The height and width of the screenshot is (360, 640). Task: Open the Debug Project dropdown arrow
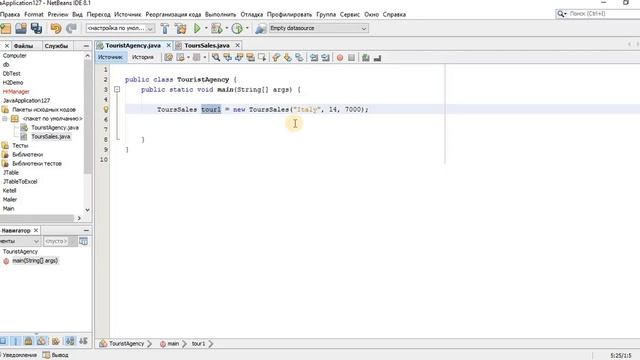point(227,28)
